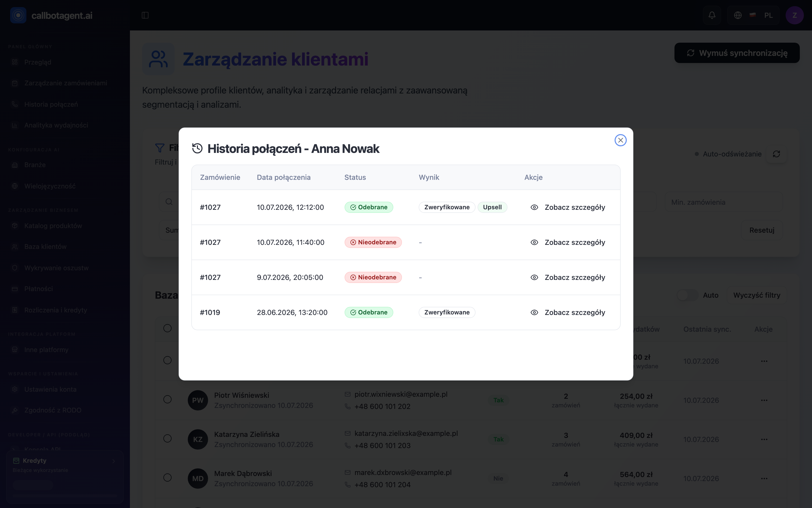Open actions menu for Marek Dąbrowski row
812x508 pixels.
coord(764,479)
